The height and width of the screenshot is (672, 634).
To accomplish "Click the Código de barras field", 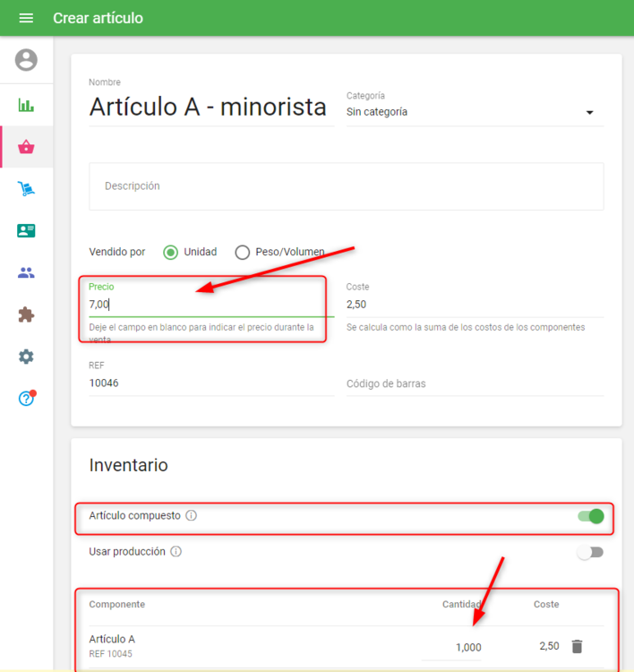I will (475, 383).
